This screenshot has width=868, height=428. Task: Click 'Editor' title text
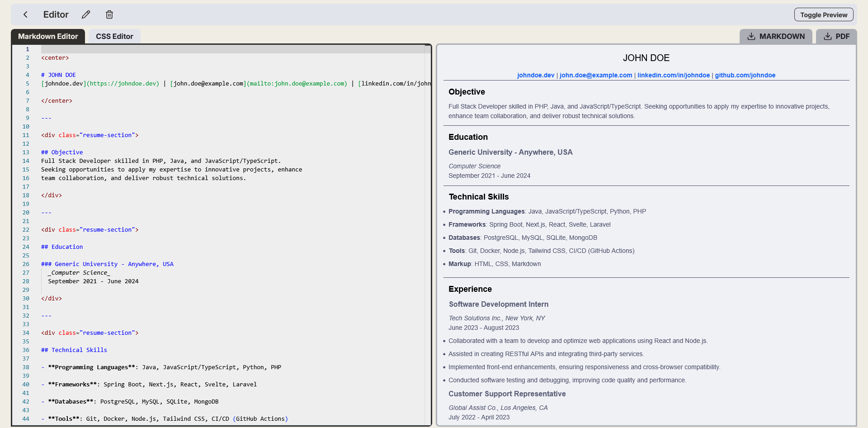(56, 14)
